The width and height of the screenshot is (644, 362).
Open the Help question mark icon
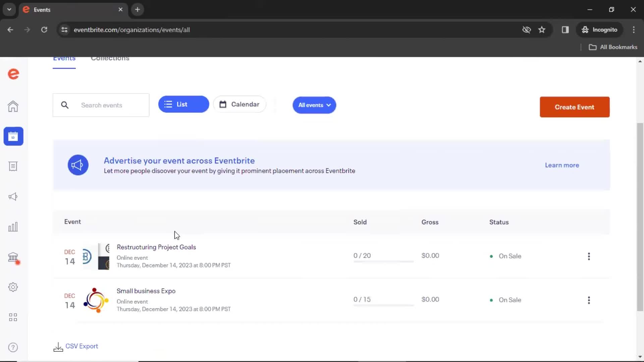(13, 348)
